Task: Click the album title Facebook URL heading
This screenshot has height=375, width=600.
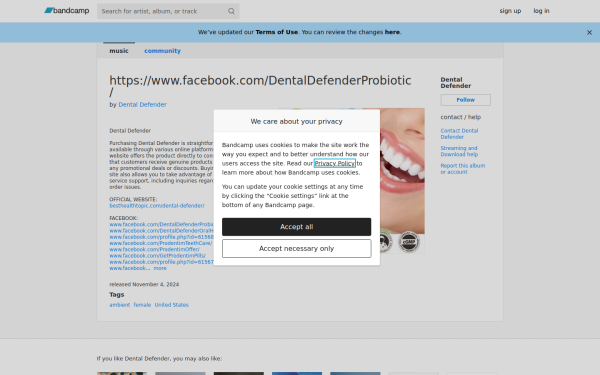Action: (x=260, y=86)
